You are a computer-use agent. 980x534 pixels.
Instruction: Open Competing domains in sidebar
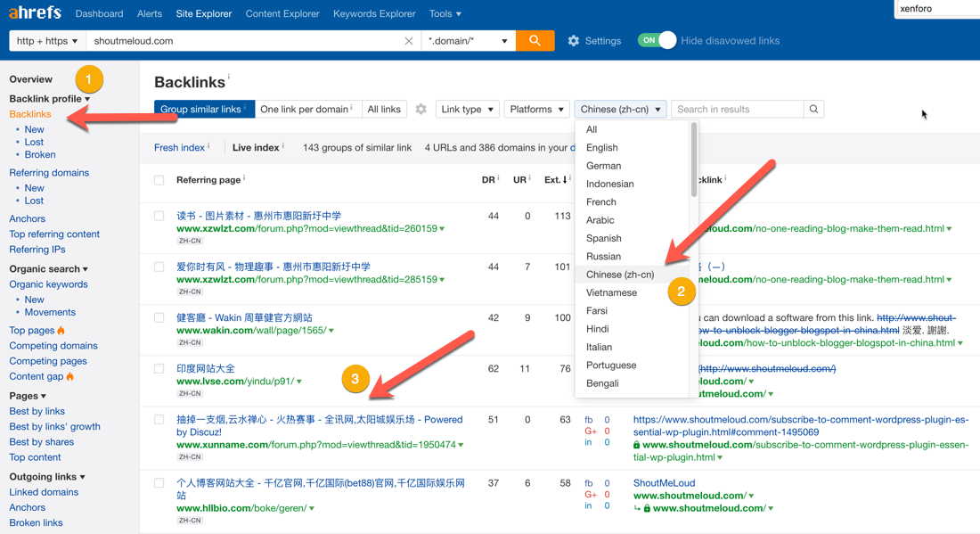pos(53,346)
